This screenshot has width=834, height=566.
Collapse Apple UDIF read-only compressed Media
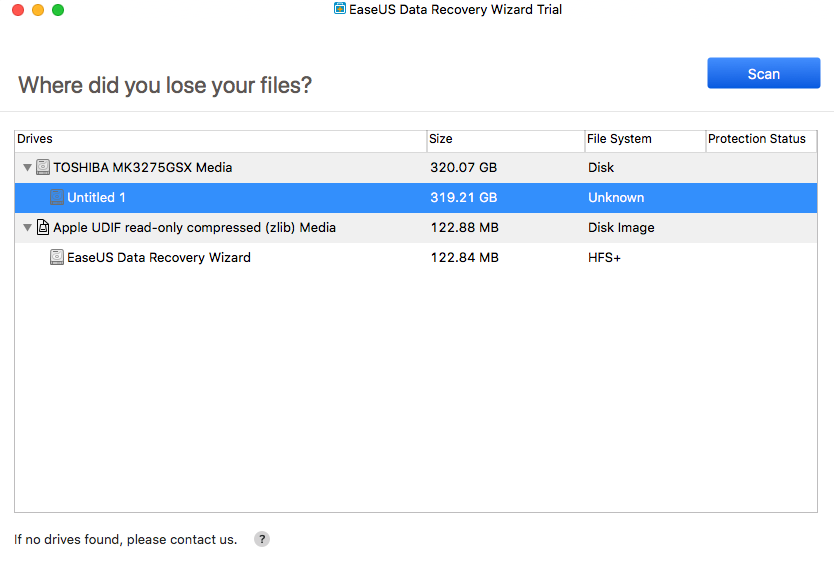[27, 228]
